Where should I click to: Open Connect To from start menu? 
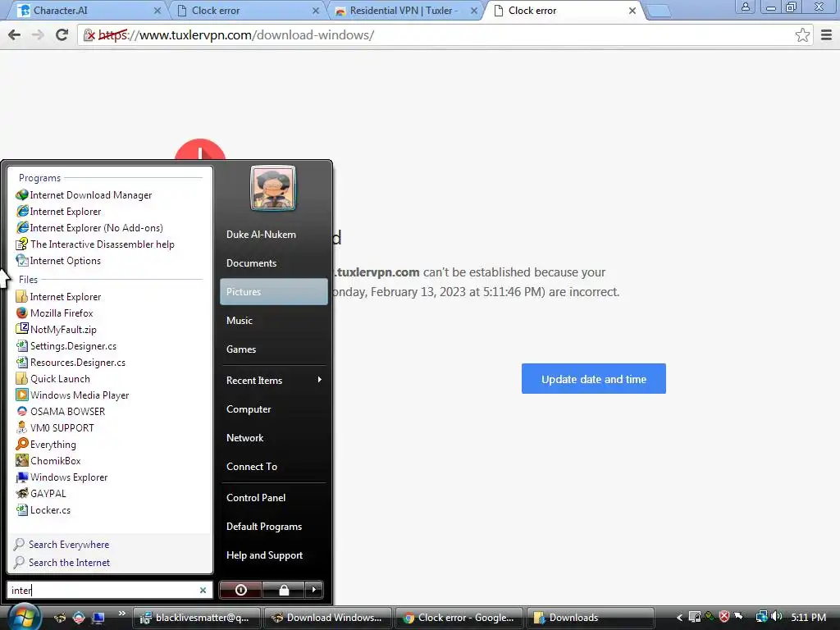point(252,467)
